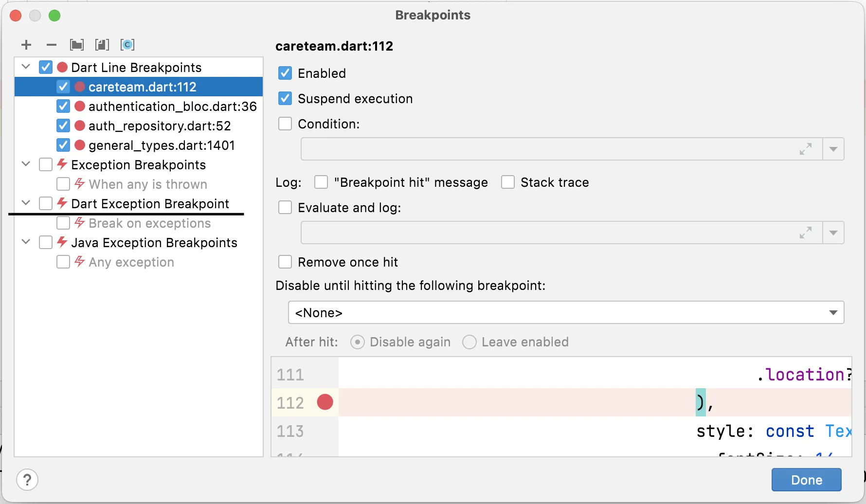Click the group by package icon

77,45
